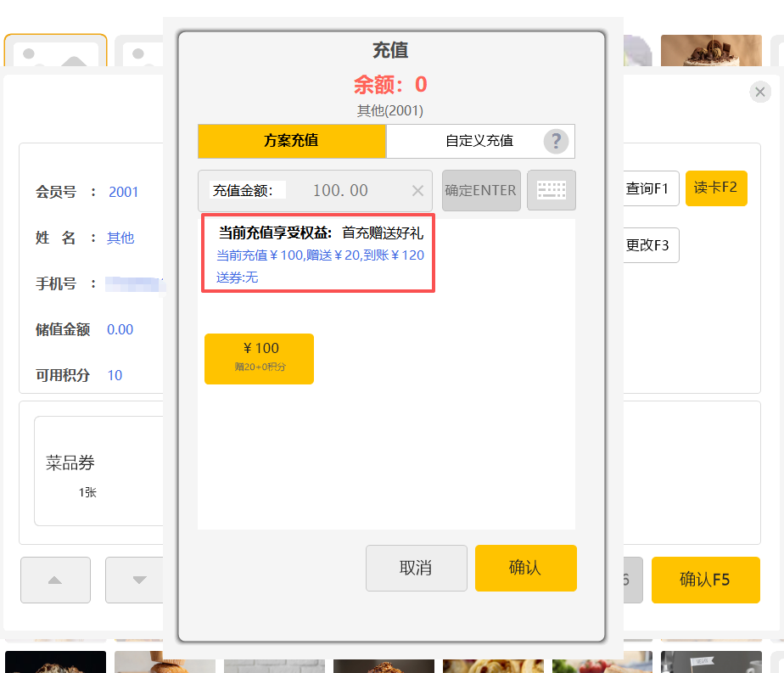Clear the recharge amount with the X icon
Screen dimensions: 784x673
[x=417, y=191]
